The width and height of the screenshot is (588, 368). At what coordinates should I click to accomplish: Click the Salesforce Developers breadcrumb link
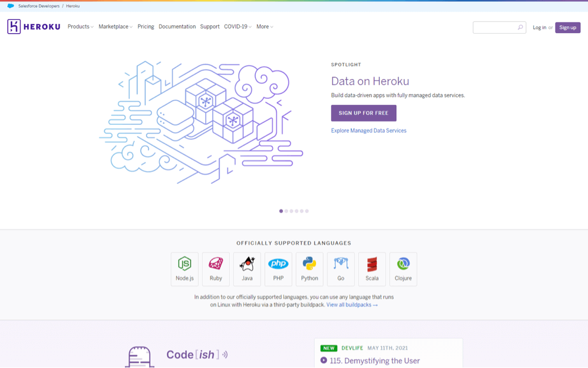tap(39, 6)
